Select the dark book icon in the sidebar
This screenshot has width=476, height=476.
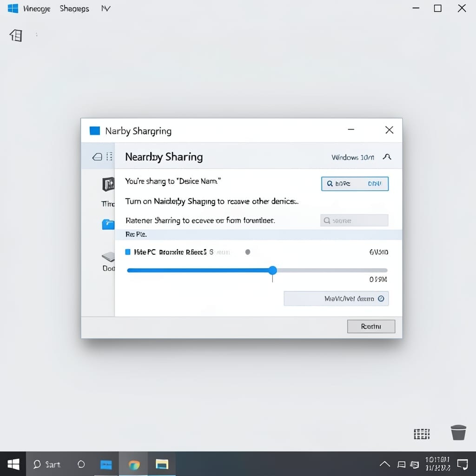108,184
